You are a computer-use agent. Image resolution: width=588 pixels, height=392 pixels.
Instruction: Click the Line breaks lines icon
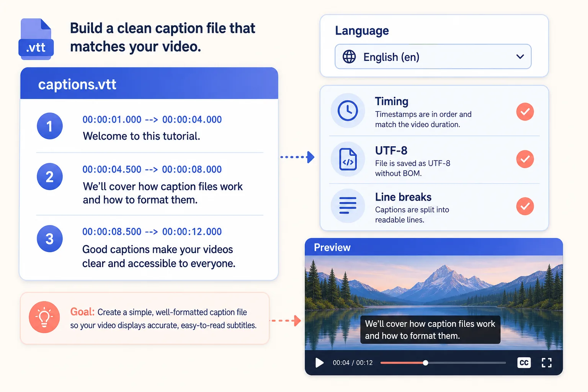pos(348,206)
